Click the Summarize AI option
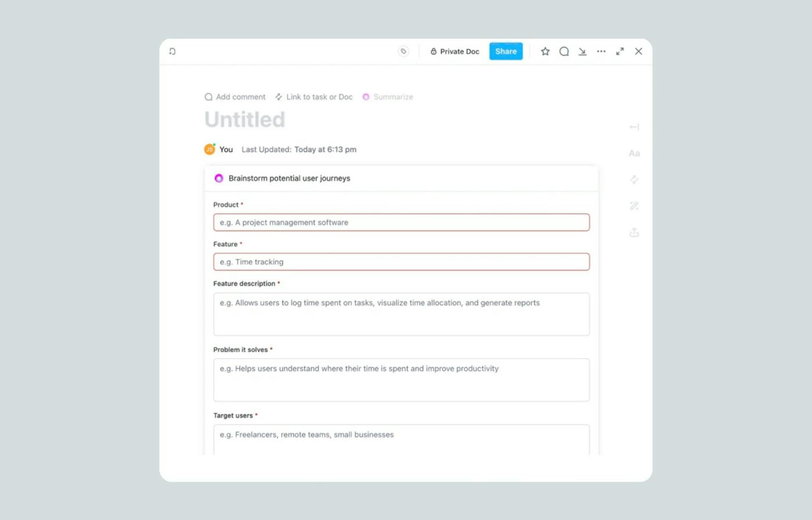812x520 pixels. 388,97
